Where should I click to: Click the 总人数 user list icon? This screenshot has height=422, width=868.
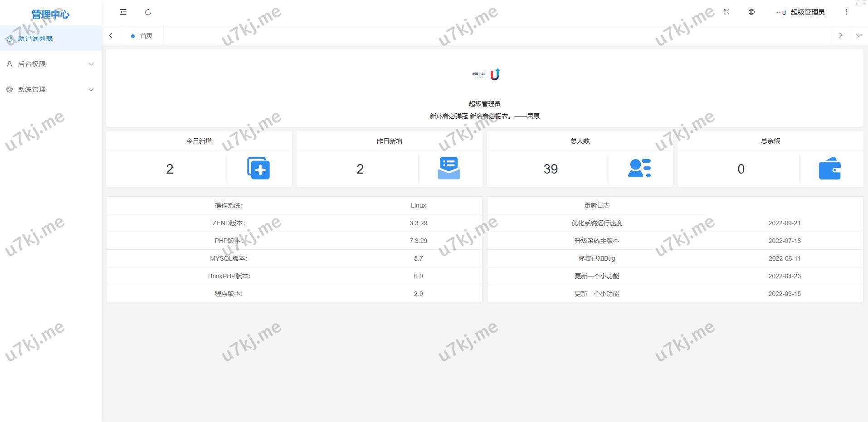[639, 168]
